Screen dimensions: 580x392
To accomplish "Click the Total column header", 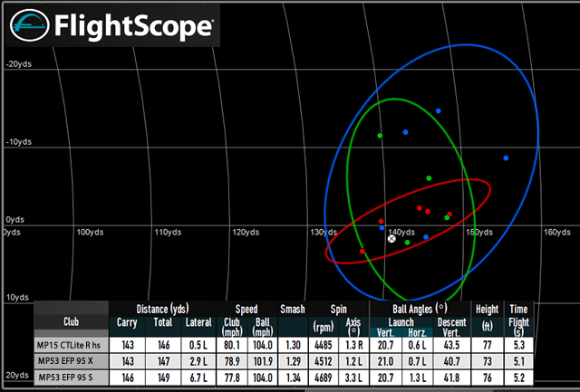I will 163,322.
